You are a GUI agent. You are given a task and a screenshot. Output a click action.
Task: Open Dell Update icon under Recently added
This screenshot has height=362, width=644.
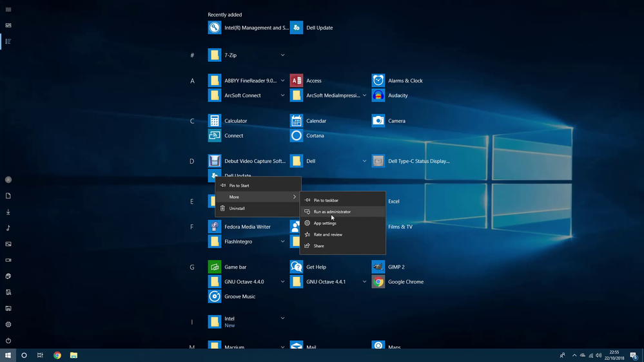click(296, 28)
